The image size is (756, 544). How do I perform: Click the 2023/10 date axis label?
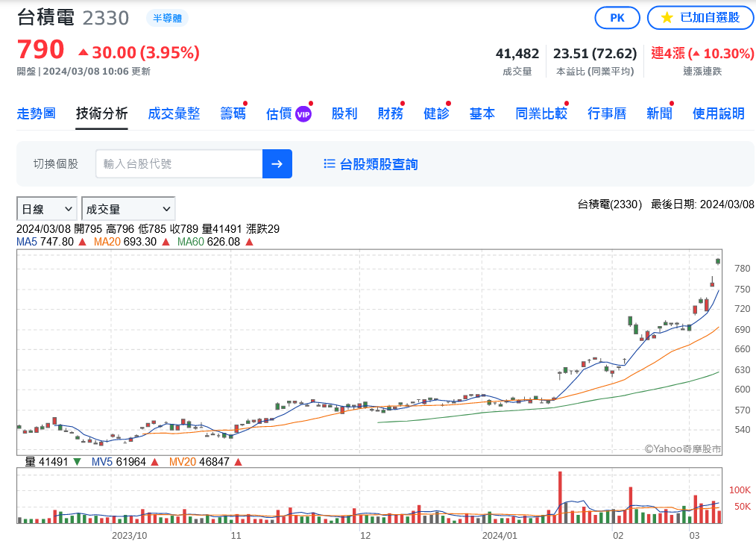129,535
